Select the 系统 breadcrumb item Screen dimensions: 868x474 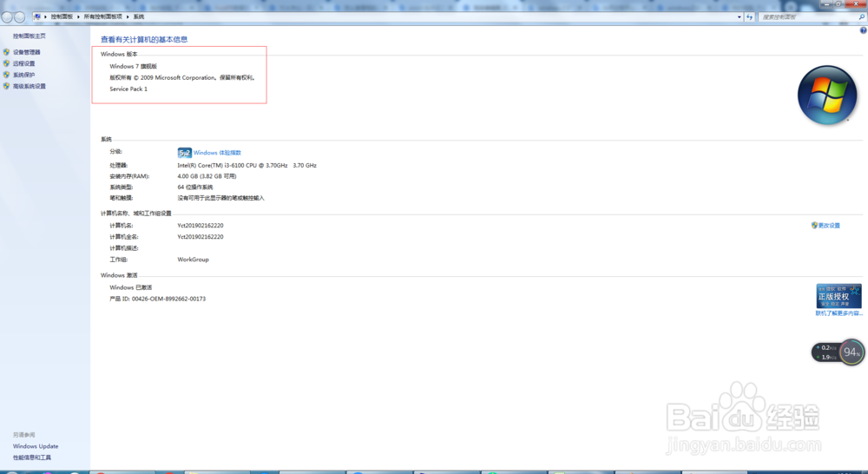tap(138, 16)
